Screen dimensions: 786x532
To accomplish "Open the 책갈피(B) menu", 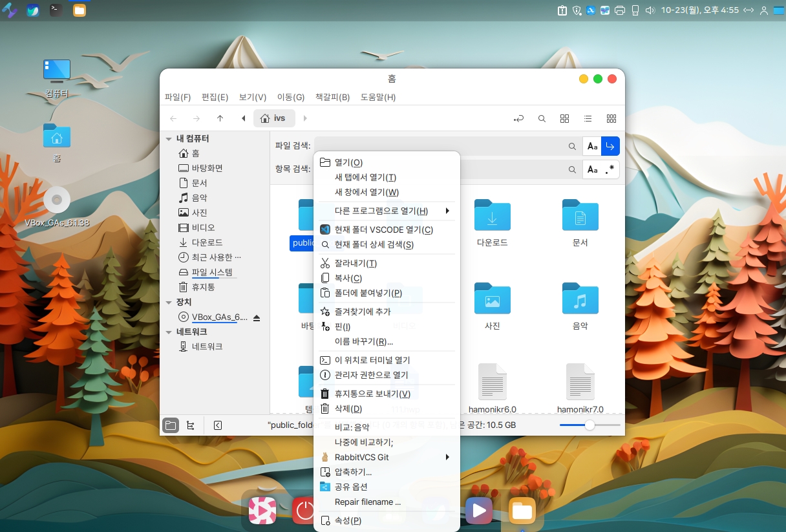I will [332, 97].
